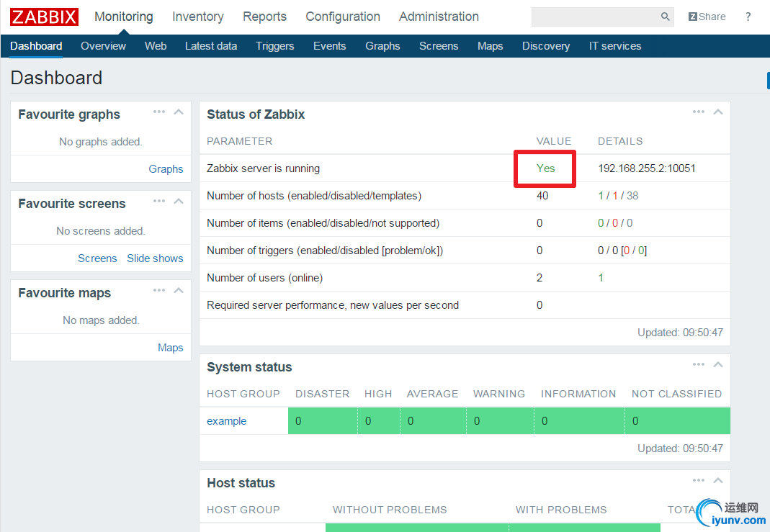Follow the Screens link in Favourite screens

click(97, 258)
